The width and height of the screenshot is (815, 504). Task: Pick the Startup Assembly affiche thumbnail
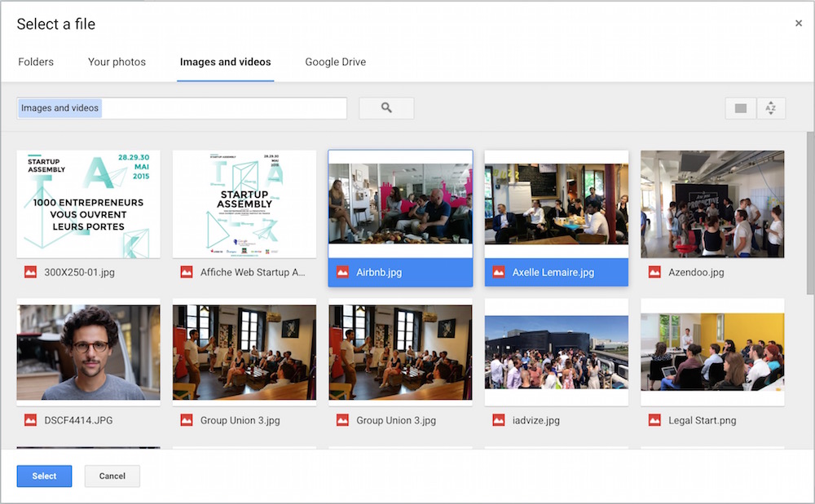pyautogui.click(x=244, y=204)
